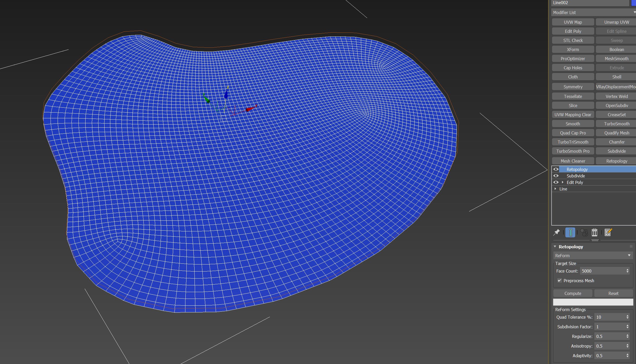Increase Quad Tolerance with the up spinner
The width and height of the screenshot is (636, 364).
(x=627, y=316)
